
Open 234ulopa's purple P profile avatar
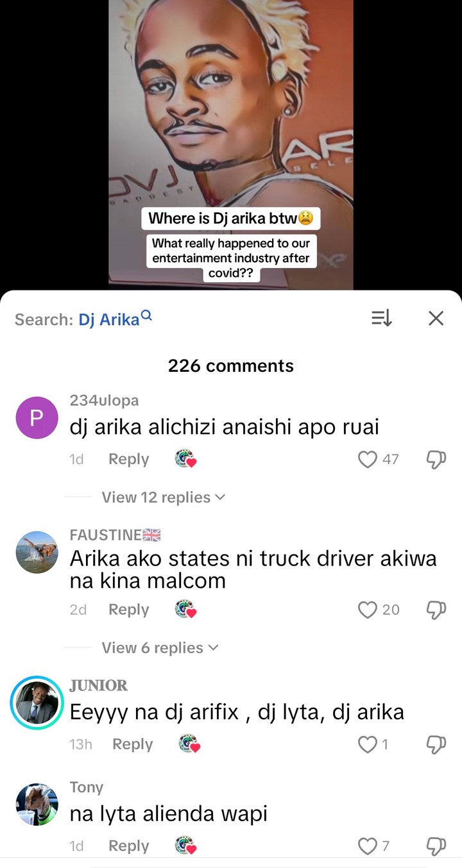(37, 418)
